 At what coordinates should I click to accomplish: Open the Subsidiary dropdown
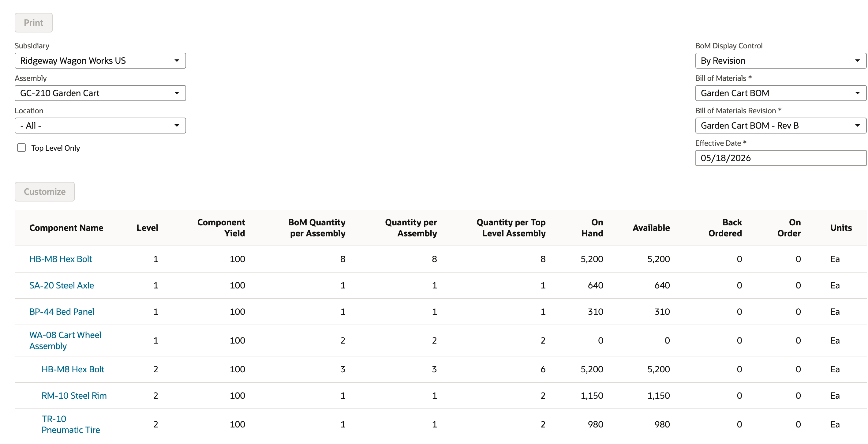100,61
